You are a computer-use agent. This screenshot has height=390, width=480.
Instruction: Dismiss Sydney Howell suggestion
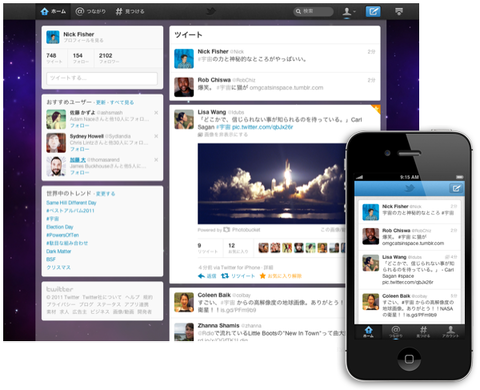[156, 136]
